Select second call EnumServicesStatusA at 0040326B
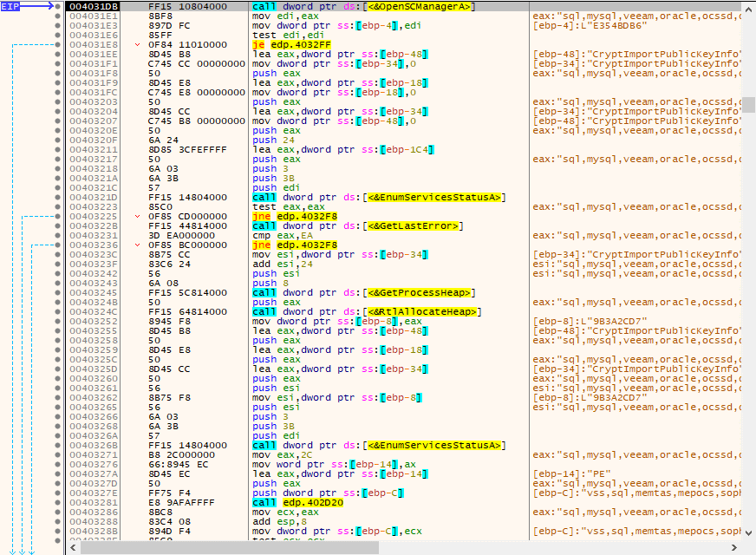 click(379, 445)
